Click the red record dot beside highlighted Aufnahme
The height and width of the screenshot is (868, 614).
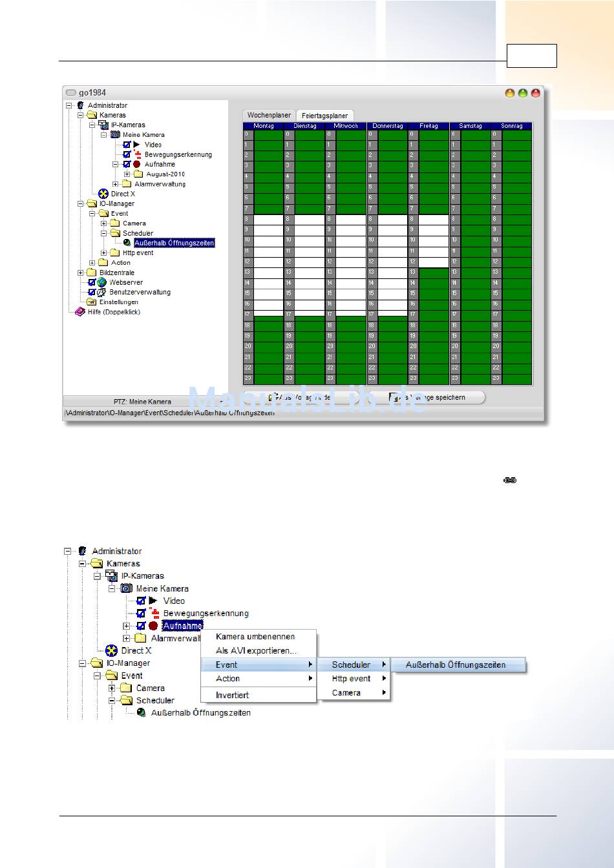[153, 626]
